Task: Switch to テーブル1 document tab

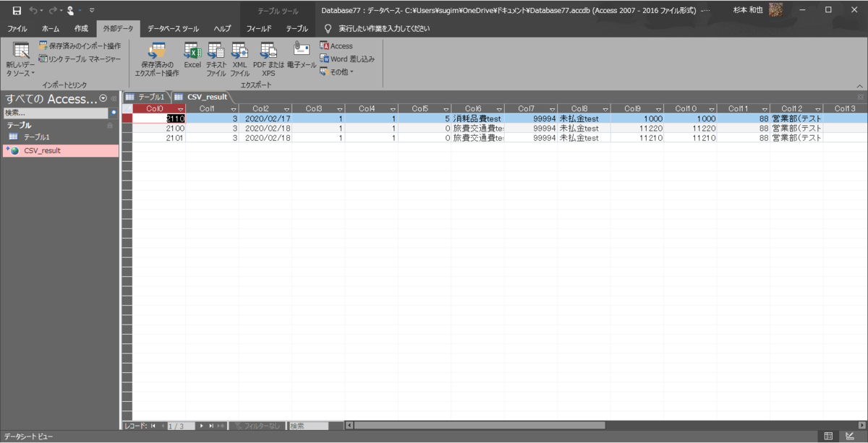Action: pyautogui.click(x=147, y=97)
